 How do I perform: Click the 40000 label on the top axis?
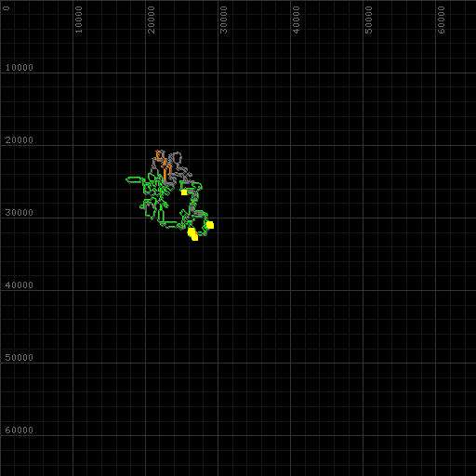coord(296,20)
